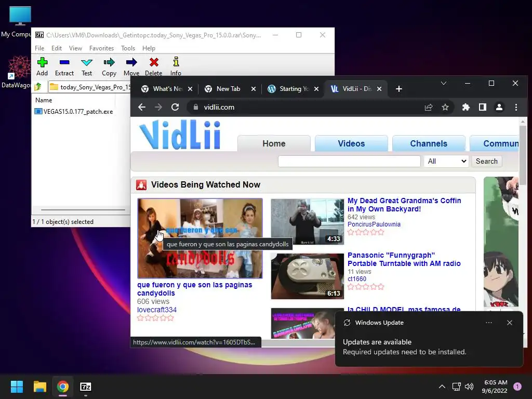Viewport: 532px width, 399px height.
Task: Click the volume icon in system tray
Action: (469, 387)
